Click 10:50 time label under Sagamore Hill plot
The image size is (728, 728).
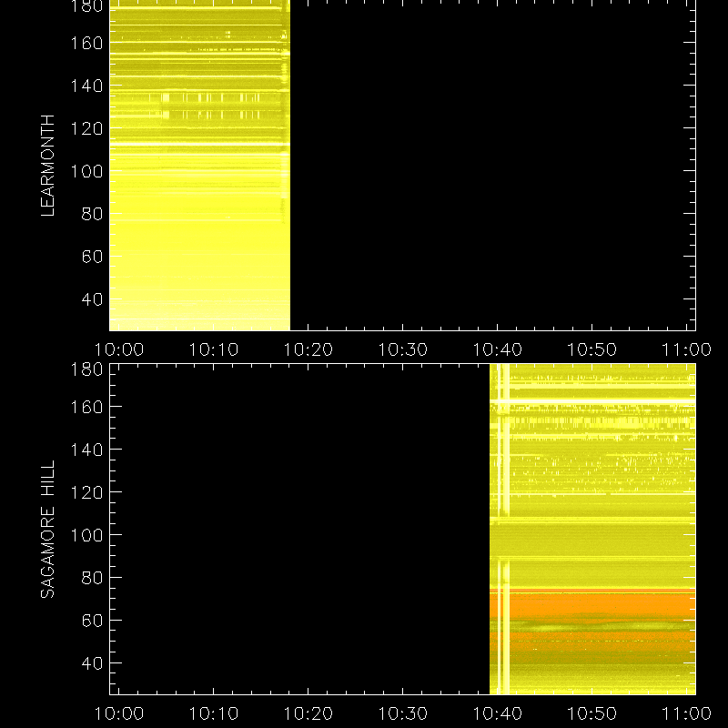coord(592,713)
